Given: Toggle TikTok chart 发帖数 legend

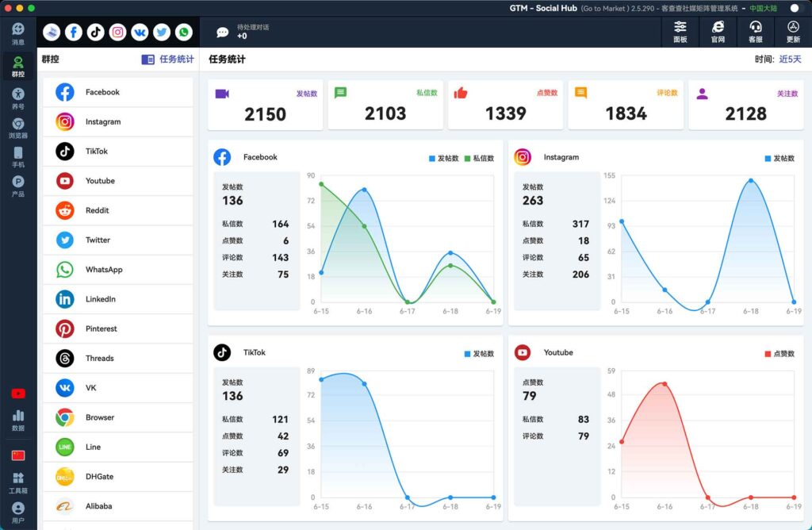Looking at the screenshot, I should (x=479, y=353).
